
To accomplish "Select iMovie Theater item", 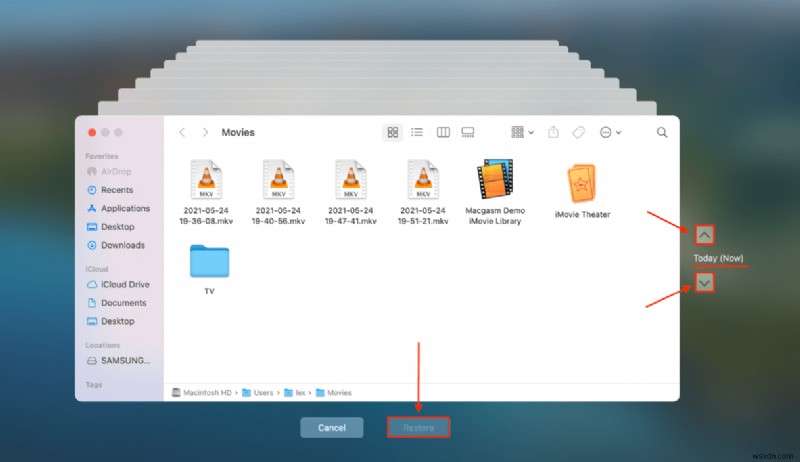I will (582, 191).
